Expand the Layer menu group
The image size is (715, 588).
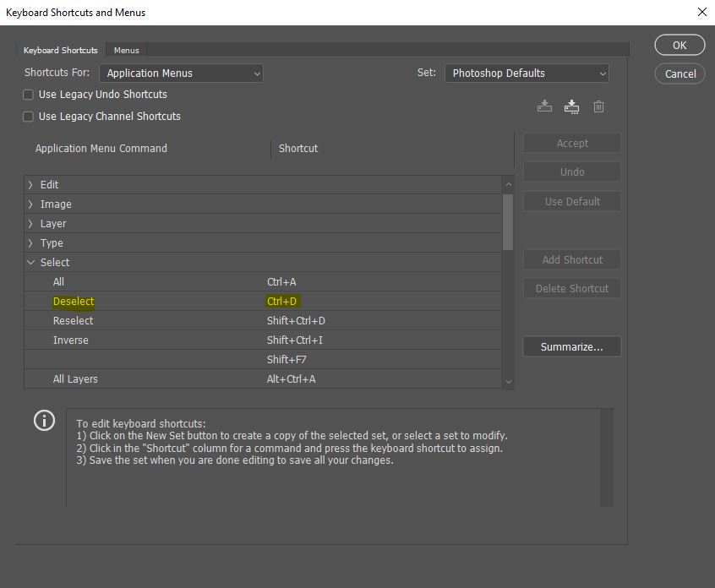click(x=30, y=224)
